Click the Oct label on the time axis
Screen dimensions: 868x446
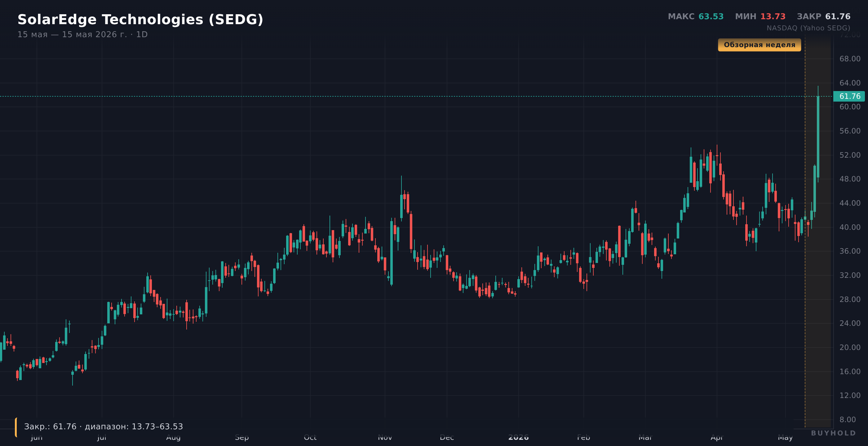(310, 437)
